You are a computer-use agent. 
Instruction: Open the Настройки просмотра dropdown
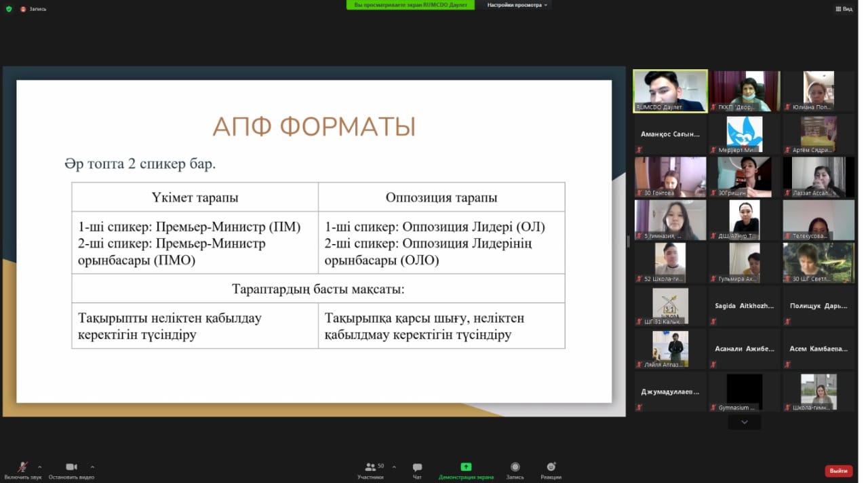coord(517,5)
